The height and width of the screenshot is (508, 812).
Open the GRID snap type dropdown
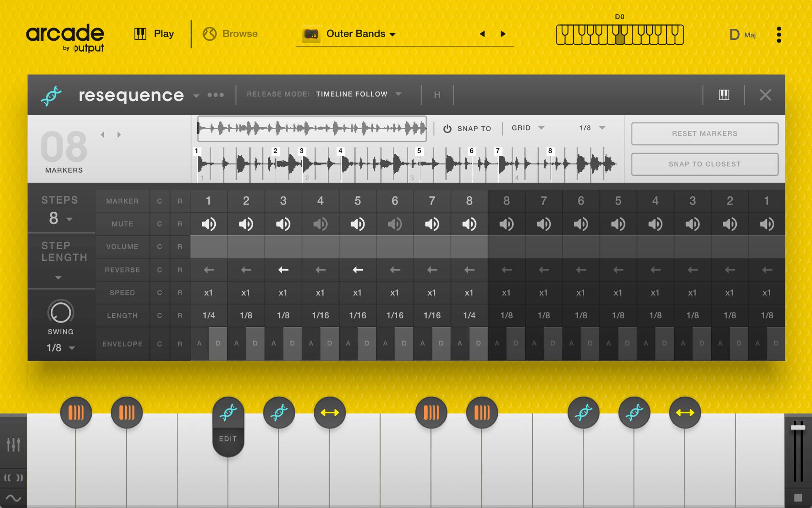[x=541, y=128]
